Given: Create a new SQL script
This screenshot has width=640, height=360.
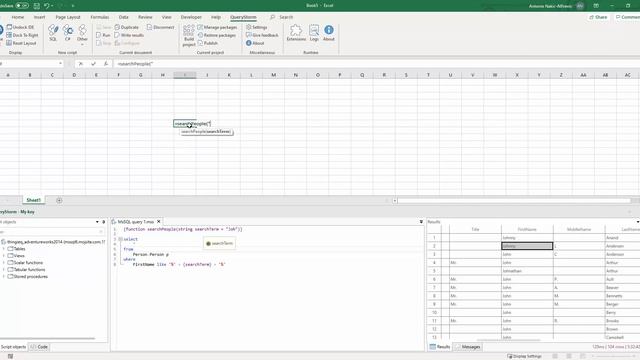Looking at the screenshot, I should (53, 33).
